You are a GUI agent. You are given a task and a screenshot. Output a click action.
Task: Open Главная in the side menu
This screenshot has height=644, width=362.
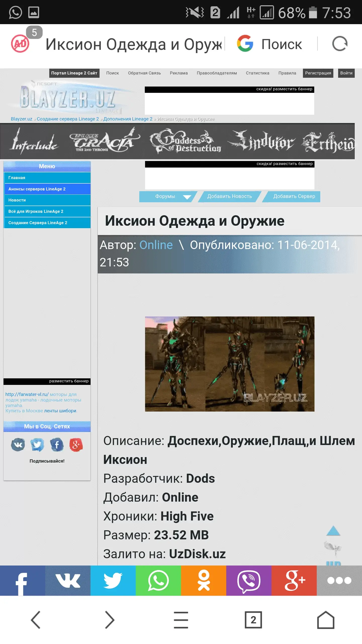point(47,178)
